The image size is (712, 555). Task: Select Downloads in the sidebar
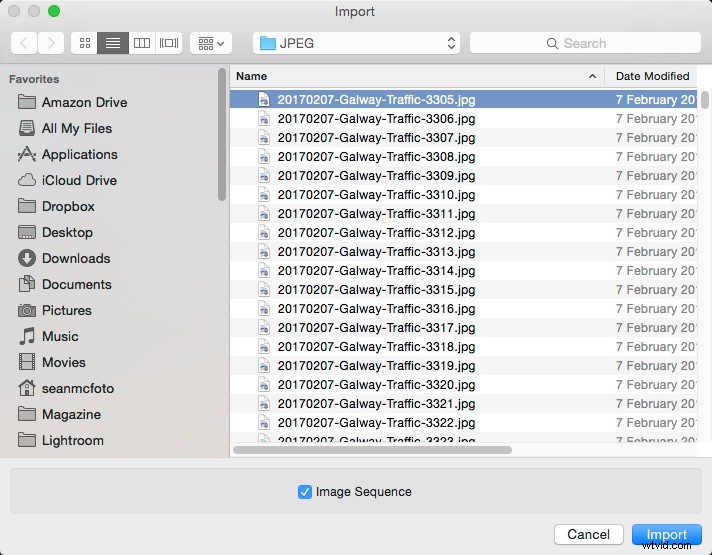76,258
